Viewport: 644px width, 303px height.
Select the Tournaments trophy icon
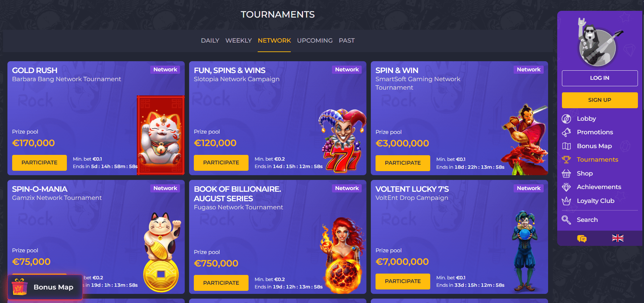pyautogui.click(x=566, y=160)
